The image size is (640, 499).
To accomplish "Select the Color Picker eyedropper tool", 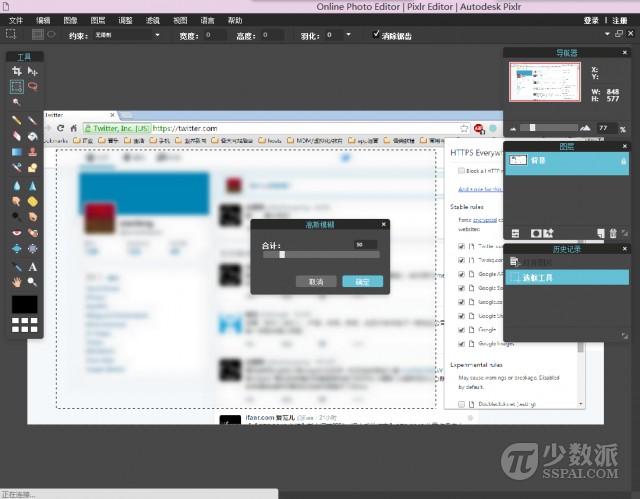I will (16, 267).
